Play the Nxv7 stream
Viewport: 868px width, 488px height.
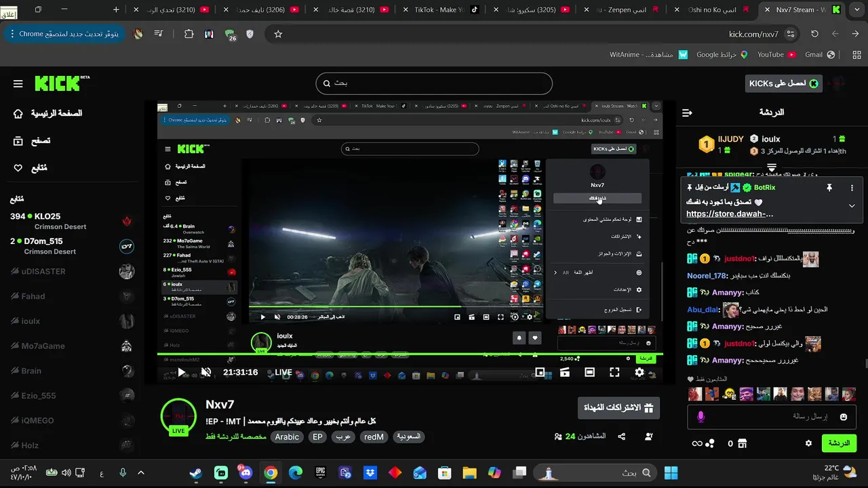point(180,372)
